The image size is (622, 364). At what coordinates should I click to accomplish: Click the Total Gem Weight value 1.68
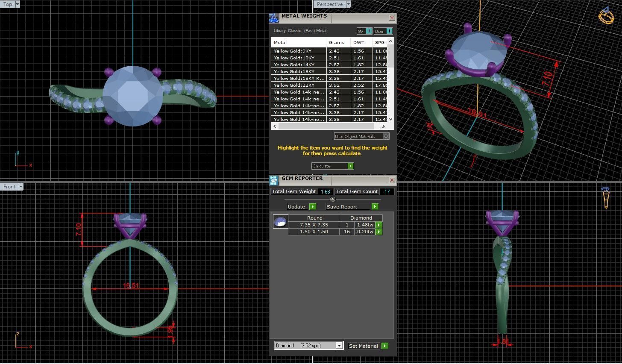coord(325,191)
